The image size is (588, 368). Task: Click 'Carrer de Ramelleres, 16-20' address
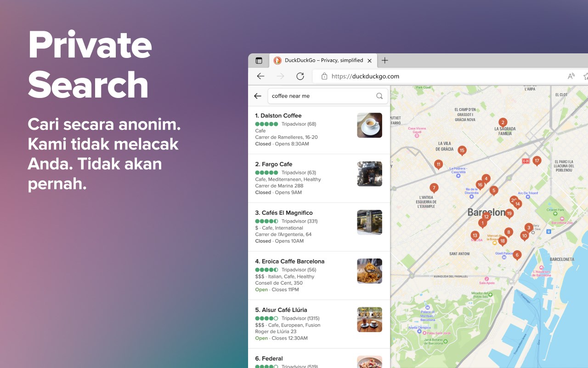pyautogui.click(x=286, y=138)
